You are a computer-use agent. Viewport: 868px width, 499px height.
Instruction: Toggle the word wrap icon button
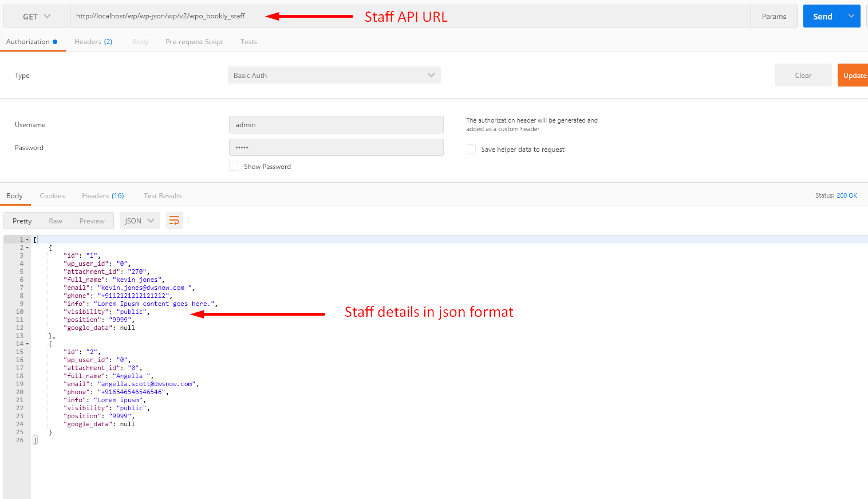point(174,221)
